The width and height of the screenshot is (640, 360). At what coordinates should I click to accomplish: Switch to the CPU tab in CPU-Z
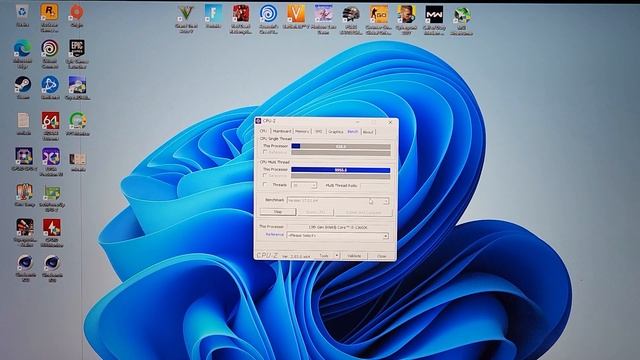coord(264,131)
